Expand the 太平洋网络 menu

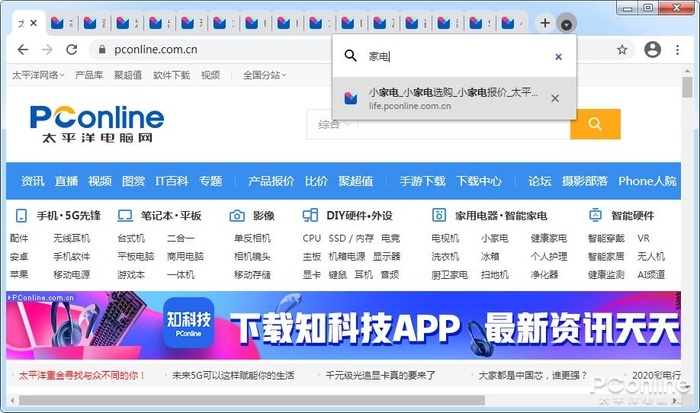(x=38, y=75)
